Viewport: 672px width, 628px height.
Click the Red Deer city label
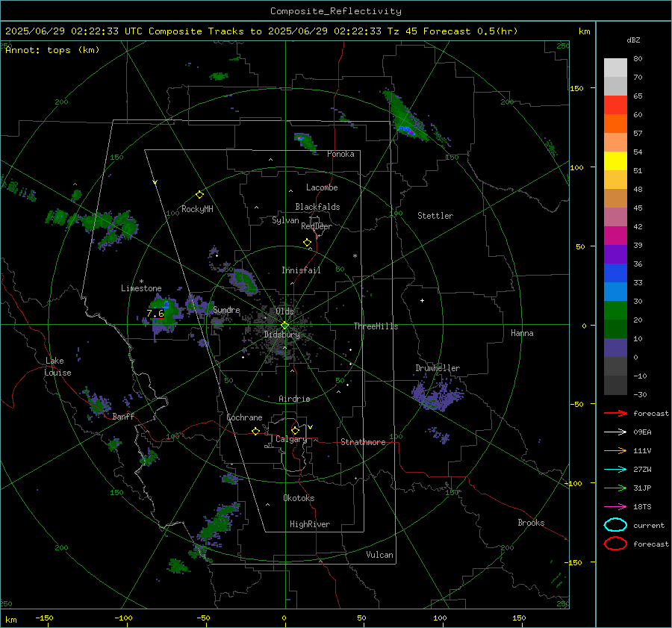point(317,226)
